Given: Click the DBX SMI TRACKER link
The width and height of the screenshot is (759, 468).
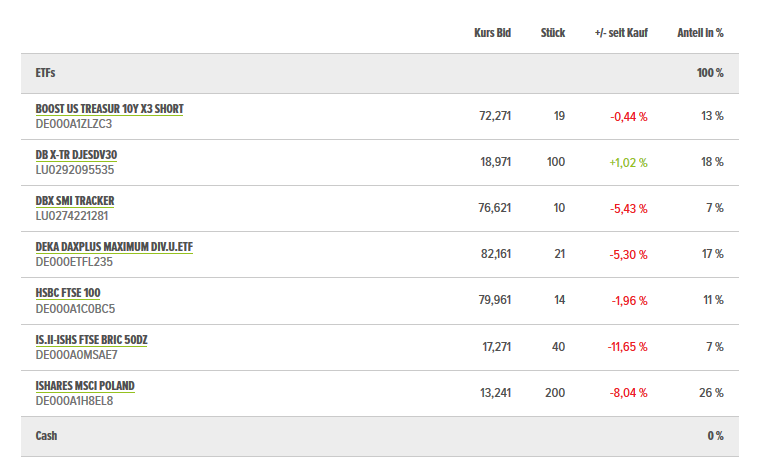Looking at the screenshot, I should (x=75, y=200).
